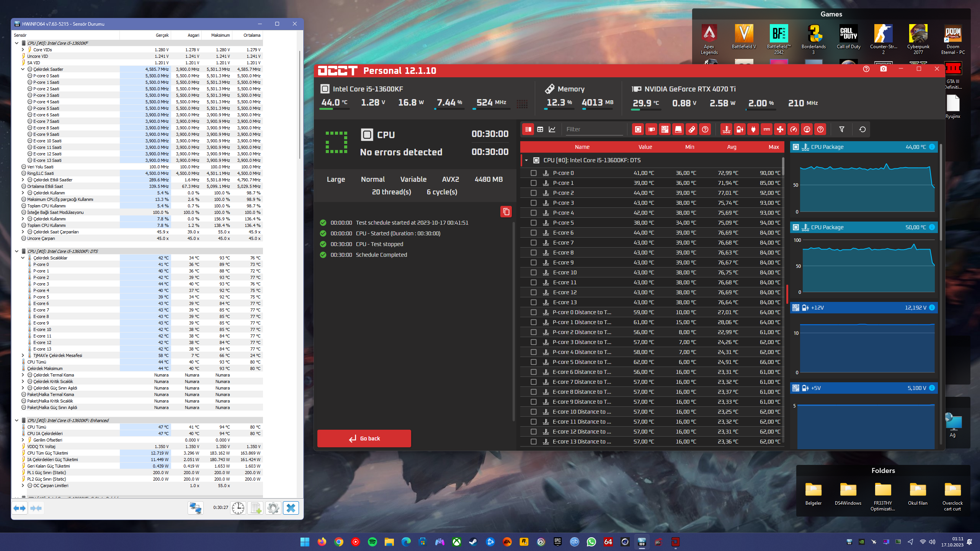Take OCCT screenshot with camera icon
Image resolution: width=980 pixels, height=551 pixels.
(x=884, y=69)
